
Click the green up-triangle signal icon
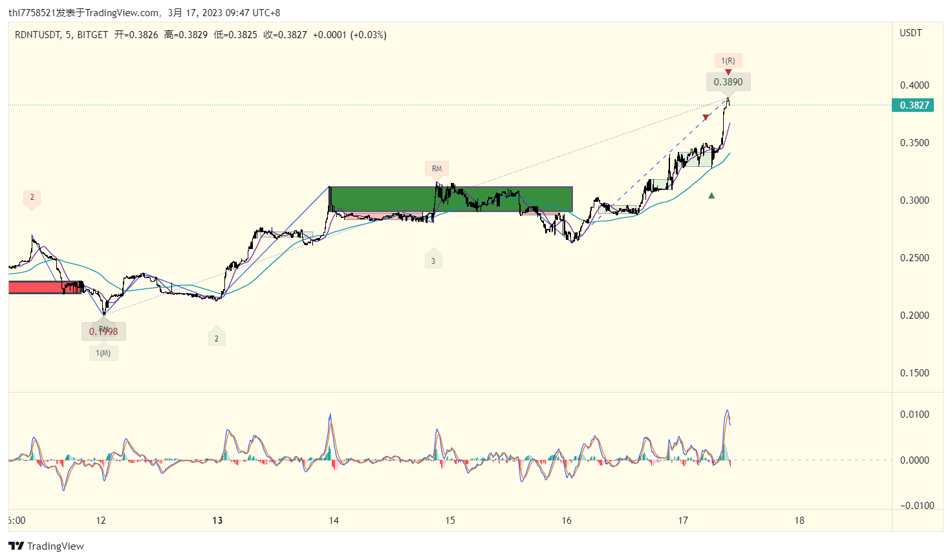711,195
